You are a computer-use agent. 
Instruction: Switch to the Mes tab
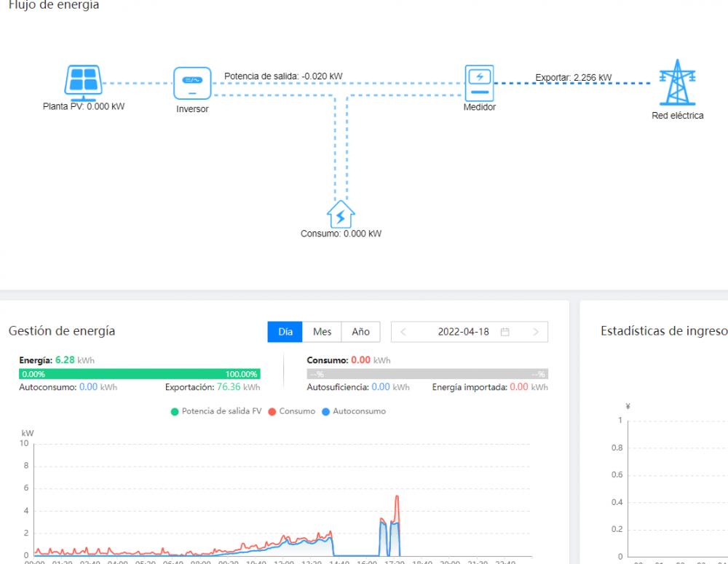click(322, 332)
